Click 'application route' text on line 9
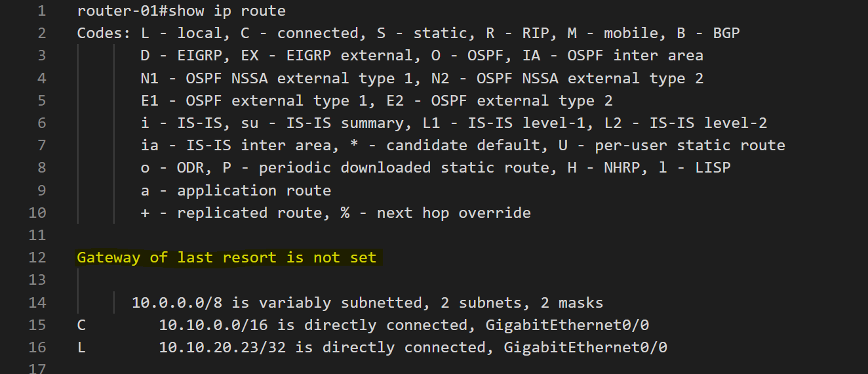Screen dimensions: 868x374 (254, 190)
